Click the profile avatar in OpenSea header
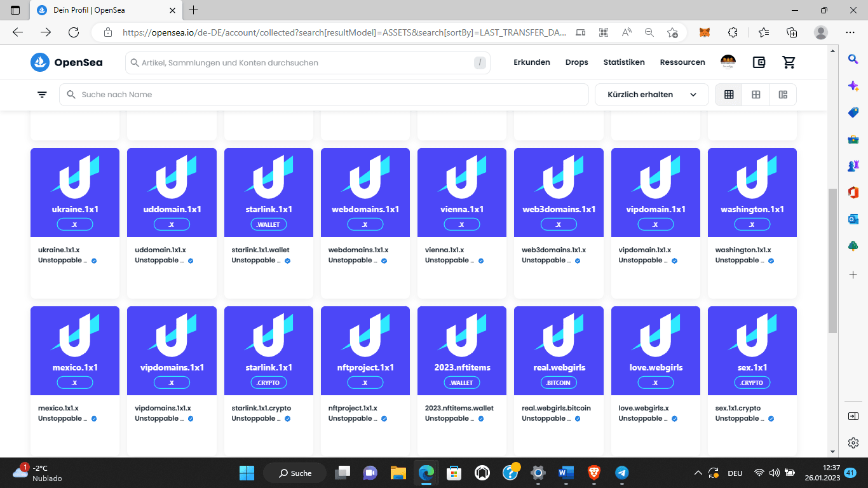The height and width of the screenshot is (488, 868). pyautogui.click(x=728, y=62)
